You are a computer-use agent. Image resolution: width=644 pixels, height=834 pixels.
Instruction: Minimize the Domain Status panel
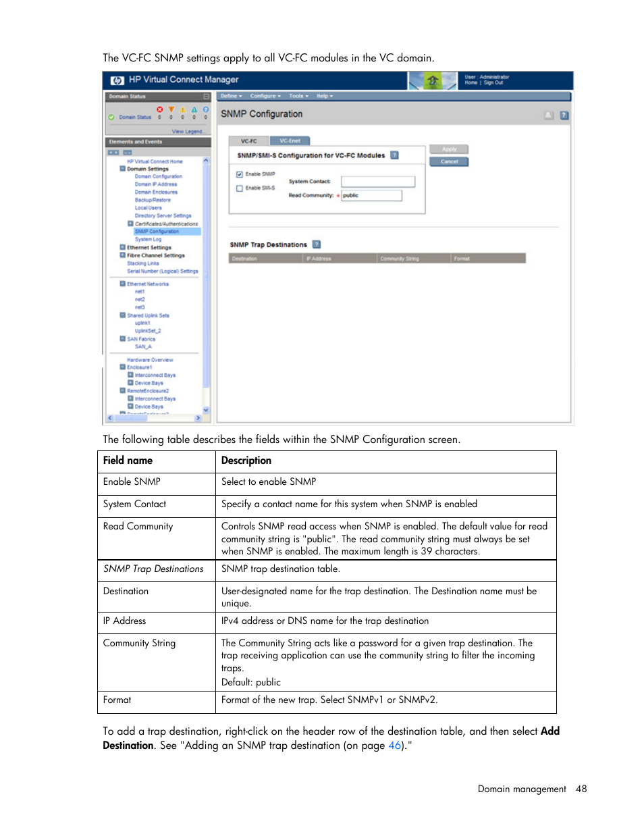[207, 97]
